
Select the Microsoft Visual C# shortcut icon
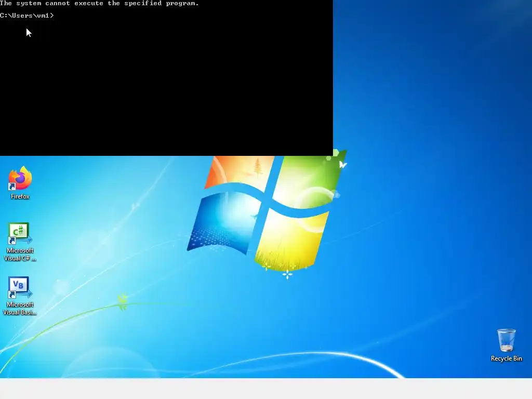tap(20, 233)
